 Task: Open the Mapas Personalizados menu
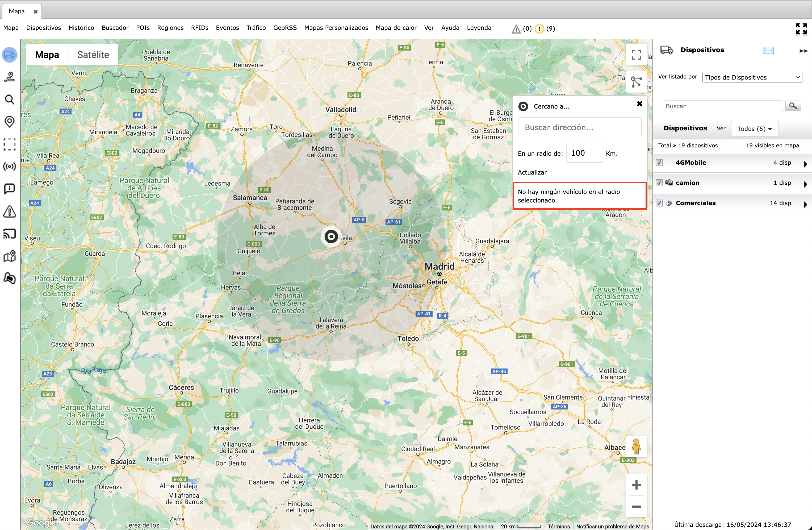tap(336, 28)
